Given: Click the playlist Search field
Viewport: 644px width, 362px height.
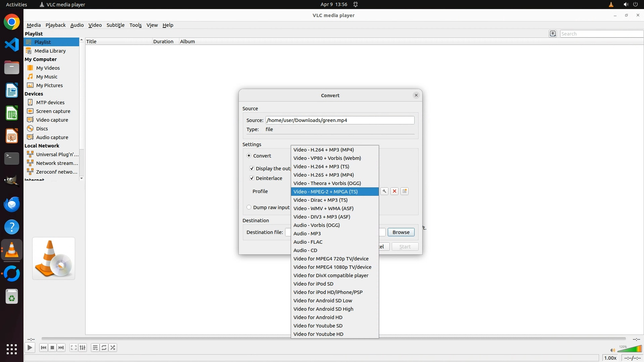Looking at the screenshot, I should click(x=601, y=34).
